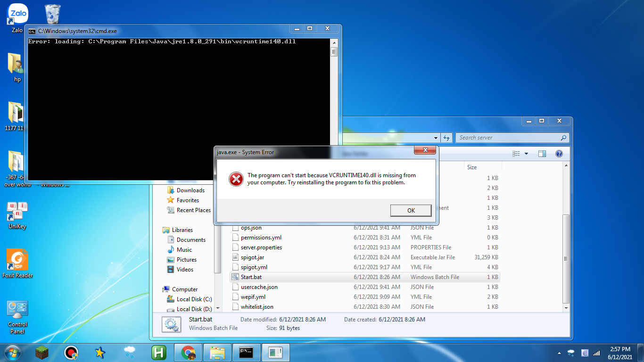Maximize the cmd.exe window
Viewport: 644px width, 362px height.
(310, 29)
